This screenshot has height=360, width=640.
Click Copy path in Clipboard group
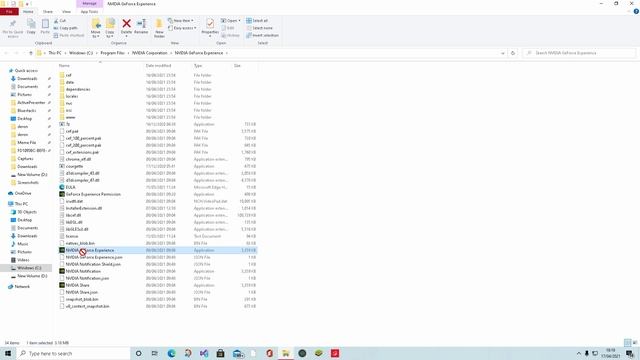point(65,28)
